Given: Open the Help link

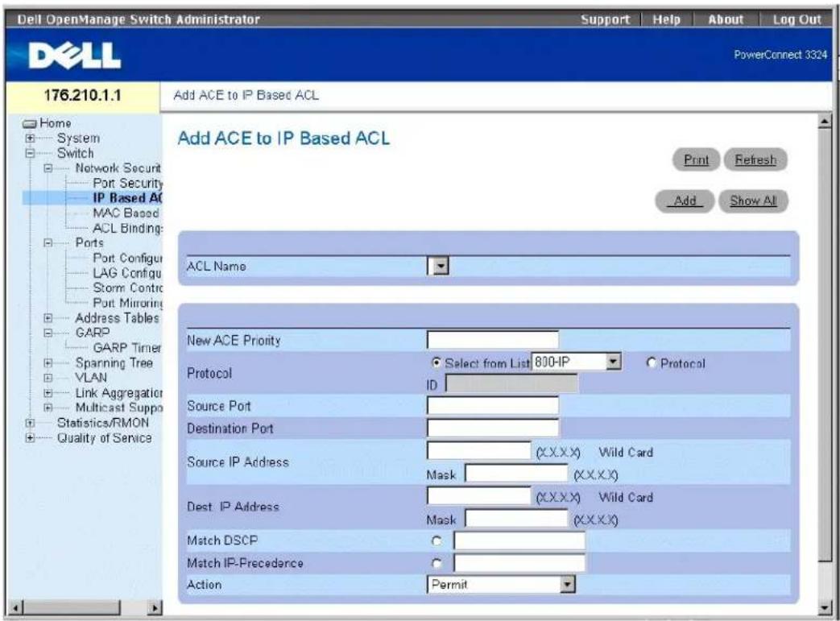Looking at the screenshot, I should click(x=666, y=20).
